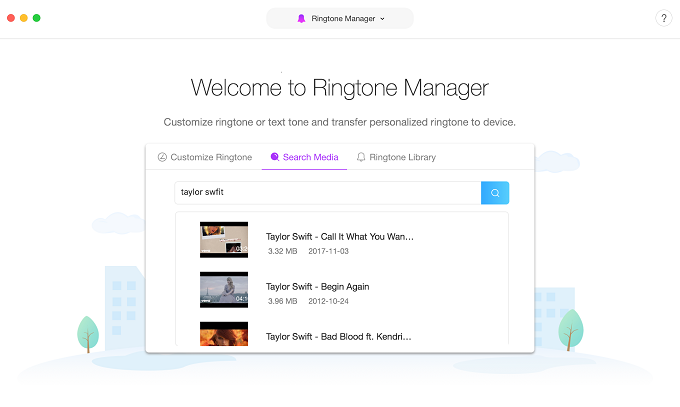Switch to Customize Ringtone tab
This screenshot has width=680, height=407.
point(205,157)
